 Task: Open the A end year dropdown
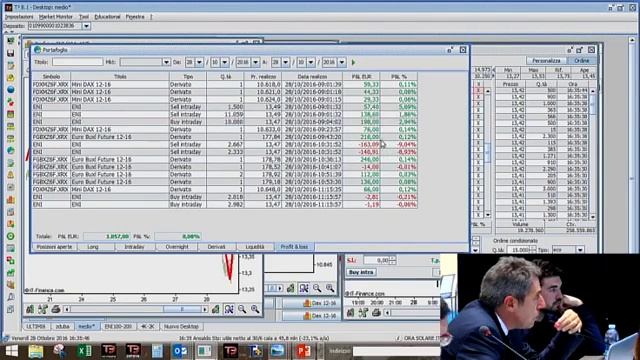342,62
